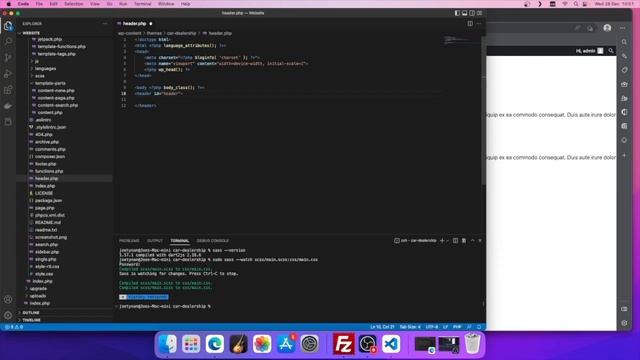Kill the terminal with trash icon
The image size is (640, 360).
point(464,240)
